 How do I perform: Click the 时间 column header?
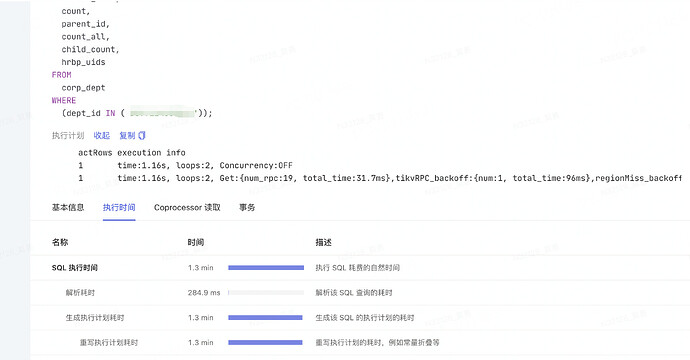(196, 242)
